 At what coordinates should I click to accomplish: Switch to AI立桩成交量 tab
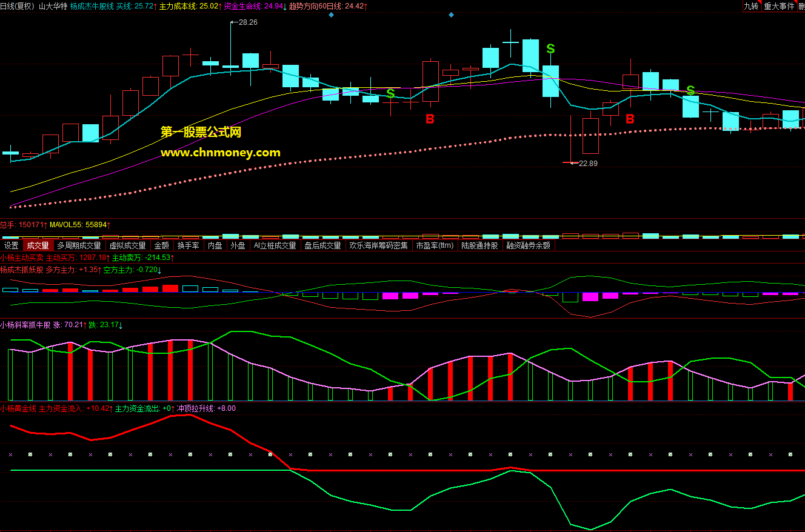275,245
